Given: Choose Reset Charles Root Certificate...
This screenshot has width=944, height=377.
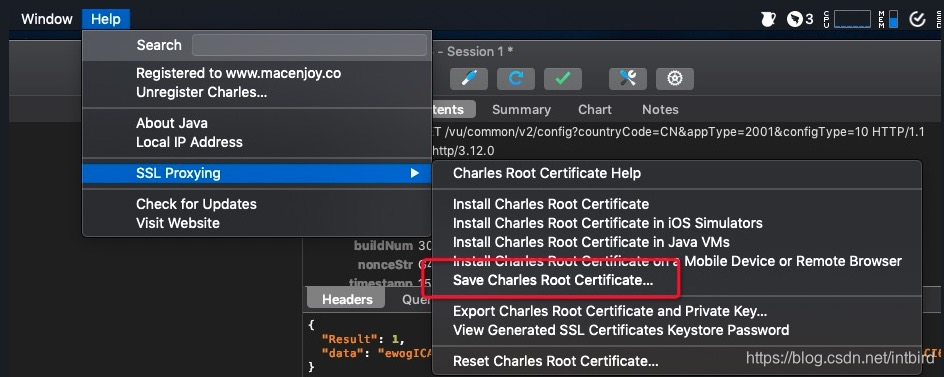Looking at the screenshot, I should (555, 361).
